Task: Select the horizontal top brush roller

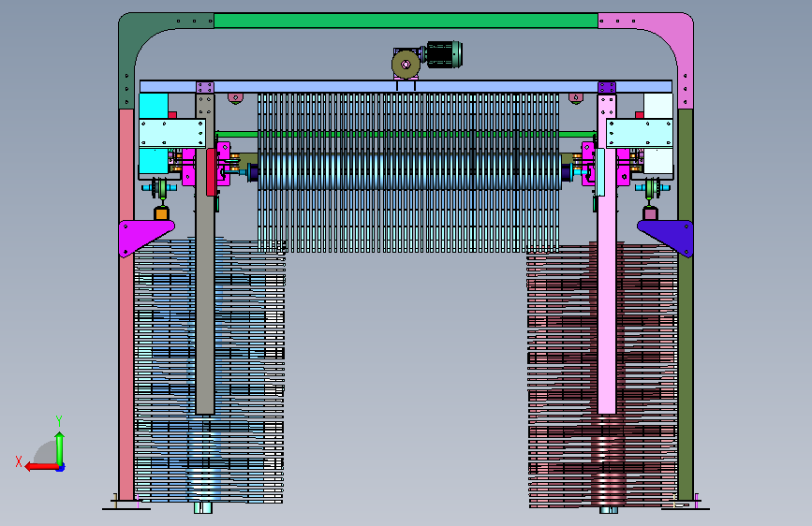Action: point(408,172)
